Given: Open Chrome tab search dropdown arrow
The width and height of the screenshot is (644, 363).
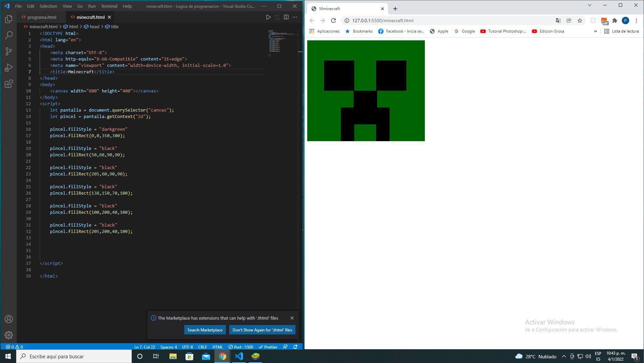Looking at the screenshot, I should click(x=589, y=5).
